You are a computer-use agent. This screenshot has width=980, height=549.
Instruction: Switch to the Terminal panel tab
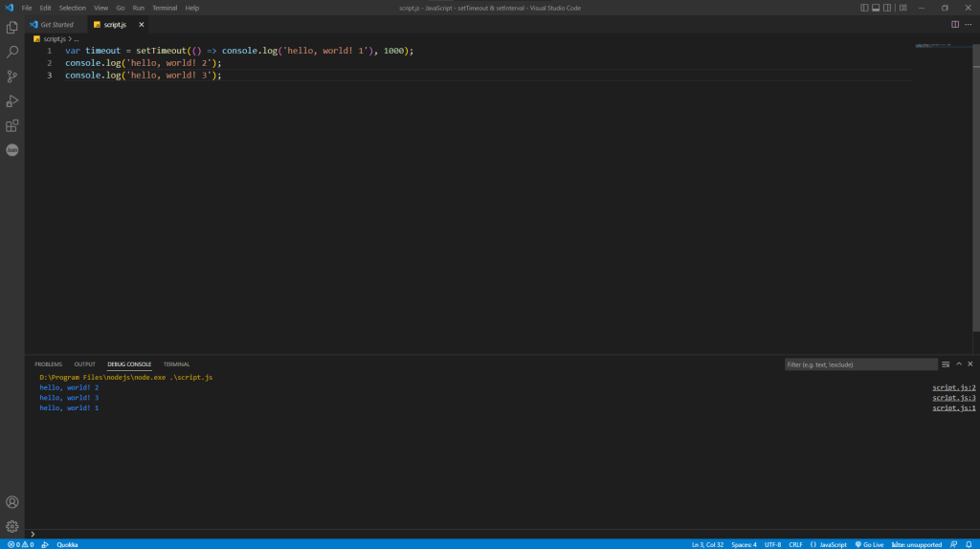[x=176, y=364]
